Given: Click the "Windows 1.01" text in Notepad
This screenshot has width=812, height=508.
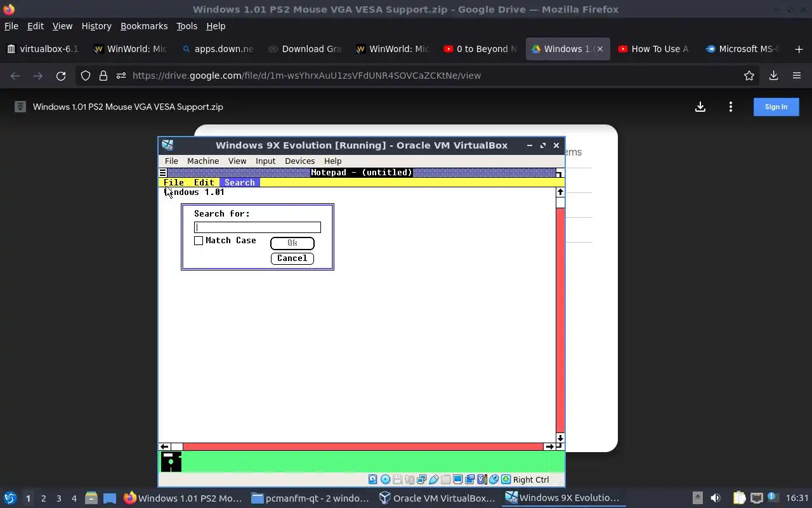Looking at the screenshot, I should tap(194, 192).
